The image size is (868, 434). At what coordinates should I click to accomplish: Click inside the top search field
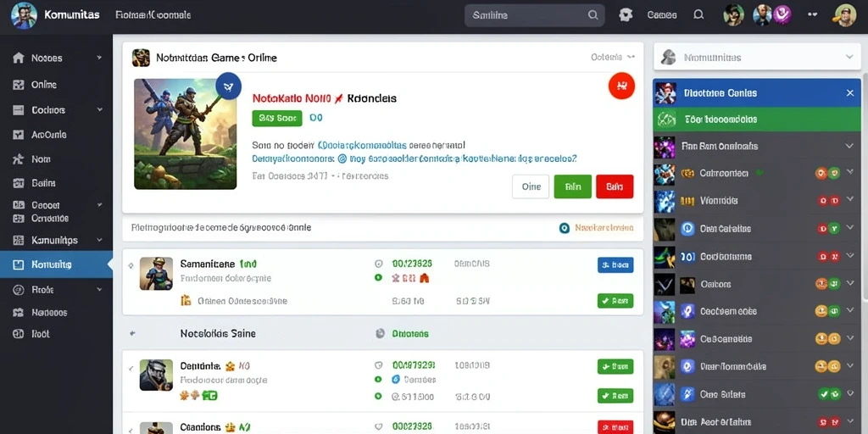[535, 15]
